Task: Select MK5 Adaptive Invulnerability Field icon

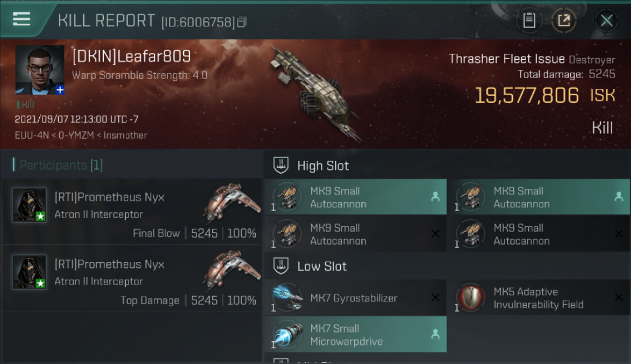Action: point(470,298)
